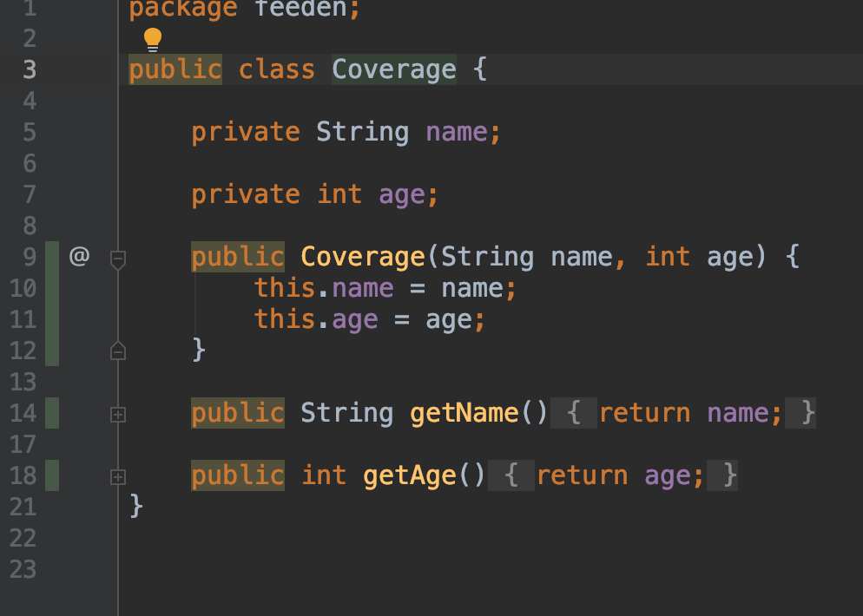The image size is (863, 616).
Task: Click the coverage marker on line 14
Action: pos(52,413)
